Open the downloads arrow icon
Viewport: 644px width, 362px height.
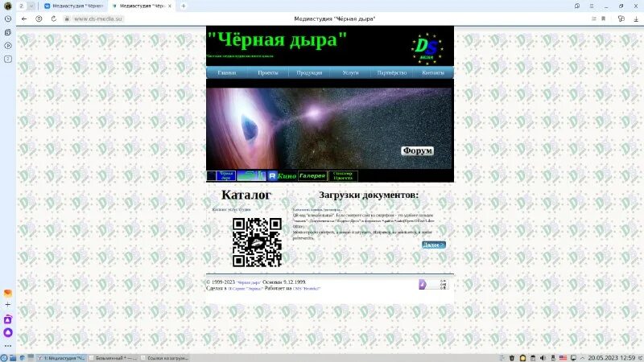coord(636,19)
